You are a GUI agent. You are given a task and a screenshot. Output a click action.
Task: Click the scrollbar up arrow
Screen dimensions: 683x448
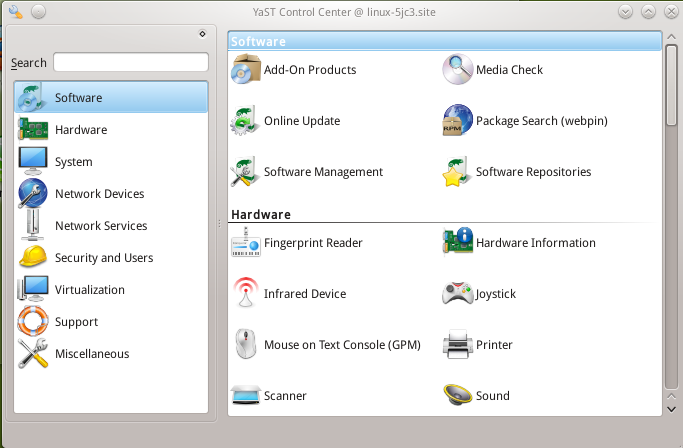tap(671, 37)
